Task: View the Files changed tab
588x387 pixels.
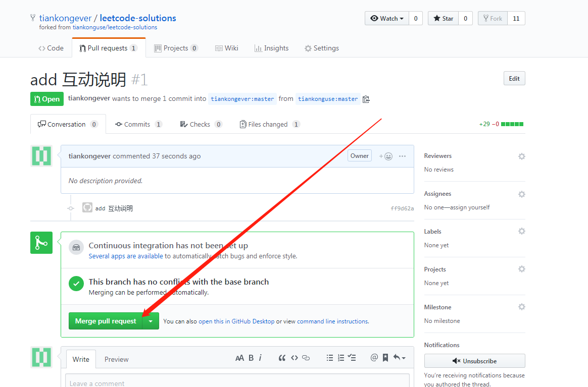Action: coord(270,124)
